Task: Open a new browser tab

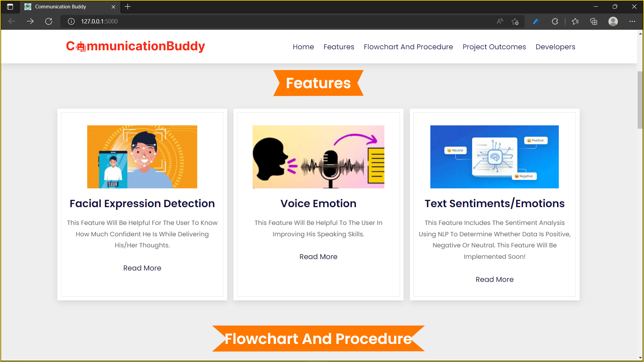Action: tap(128, 7)
